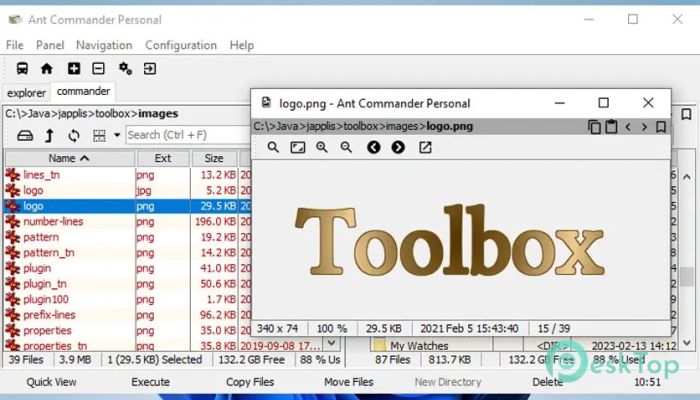Select the number-lines file row
This screenshot has width=700, height=400.
coord(128,221)
